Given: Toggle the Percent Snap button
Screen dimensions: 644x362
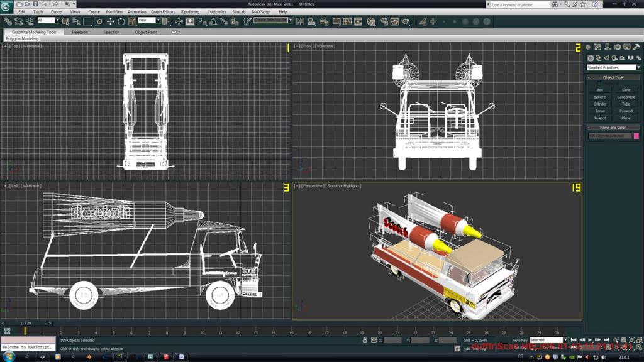Looking at the screenshot, I should (224, 21).
